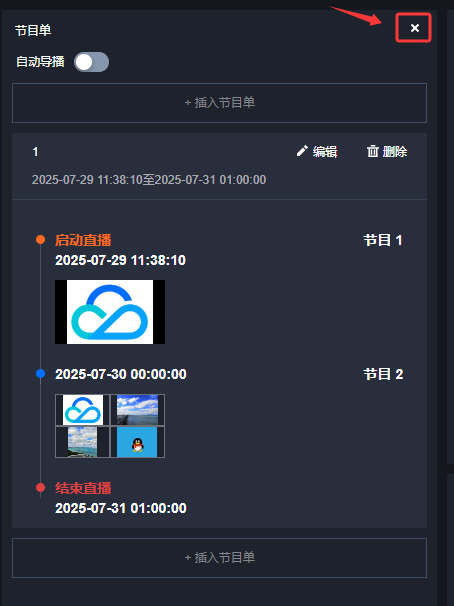
Task: Click the blue timeline dot for 2025-07-30
Action: click(40, 374)
